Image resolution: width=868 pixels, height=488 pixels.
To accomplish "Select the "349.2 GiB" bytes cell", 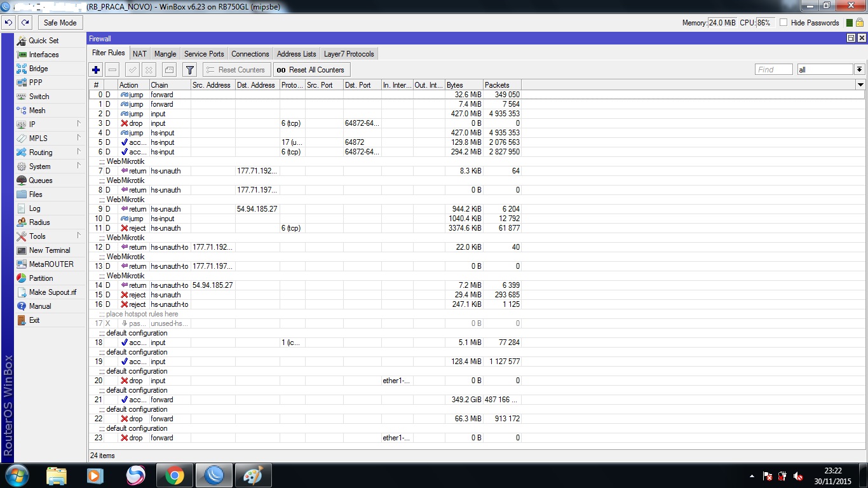I will click(464, 400).
